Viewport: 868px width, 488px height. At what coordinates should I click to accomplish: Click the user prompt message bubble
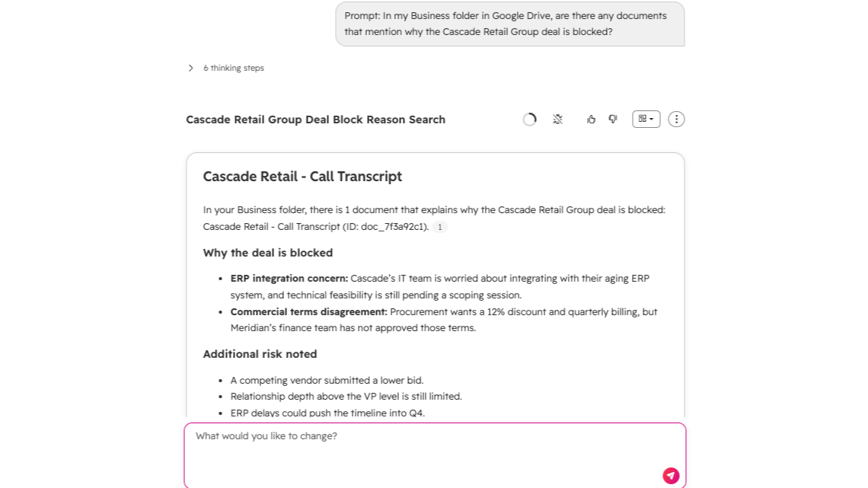pyautogui.click(x=510, y=24)
